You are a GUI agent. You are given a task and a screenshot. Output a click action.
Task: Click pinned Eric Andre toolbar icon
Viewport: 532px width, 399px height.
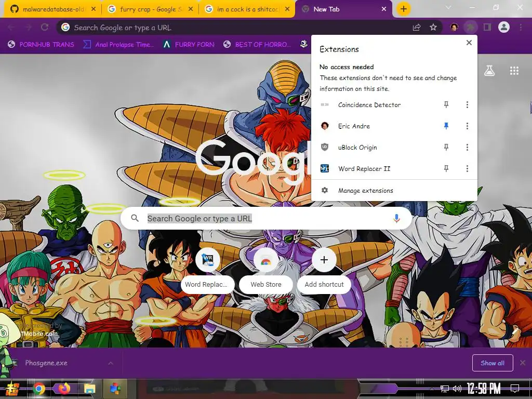(454, 27)
